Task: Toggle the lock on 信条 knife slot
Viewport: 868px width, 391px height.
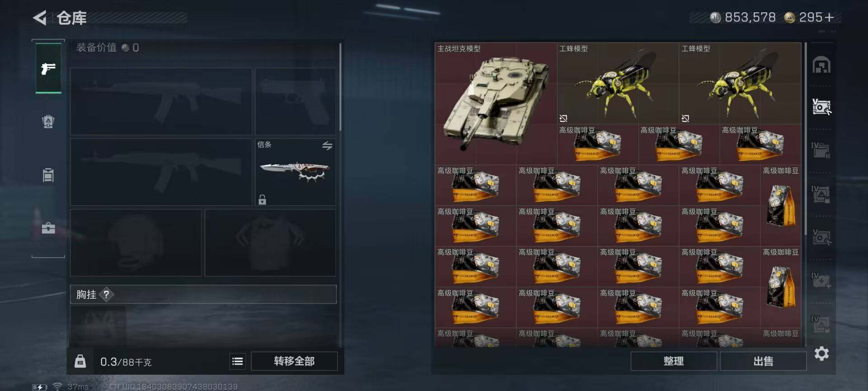Action: pyautogui.click(x=262, y=199)
